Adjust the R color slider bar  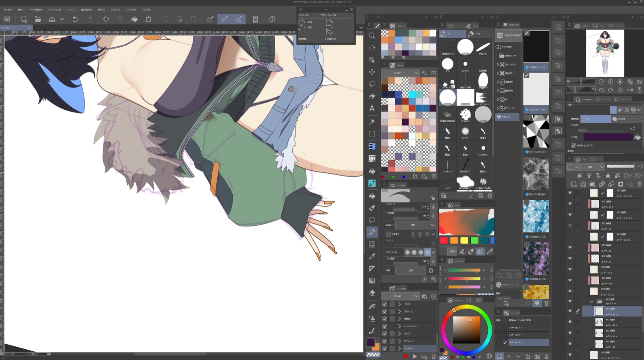coord(464,270)
